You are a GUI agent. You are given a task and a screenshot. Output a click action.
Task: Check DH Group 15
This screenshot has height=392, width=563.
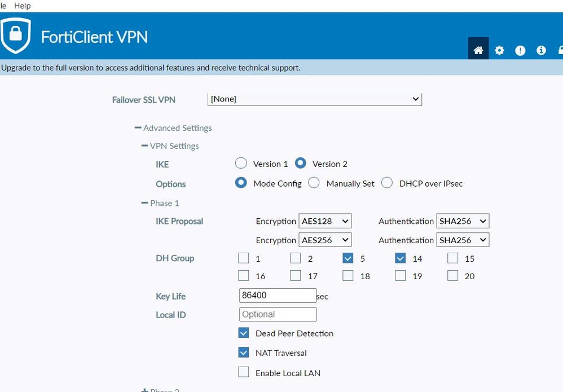tap(453, 258)
